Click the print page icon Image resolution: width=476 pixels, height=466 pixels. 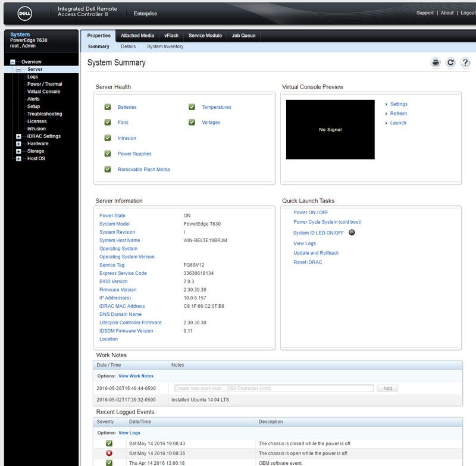(x=436, y=62)
